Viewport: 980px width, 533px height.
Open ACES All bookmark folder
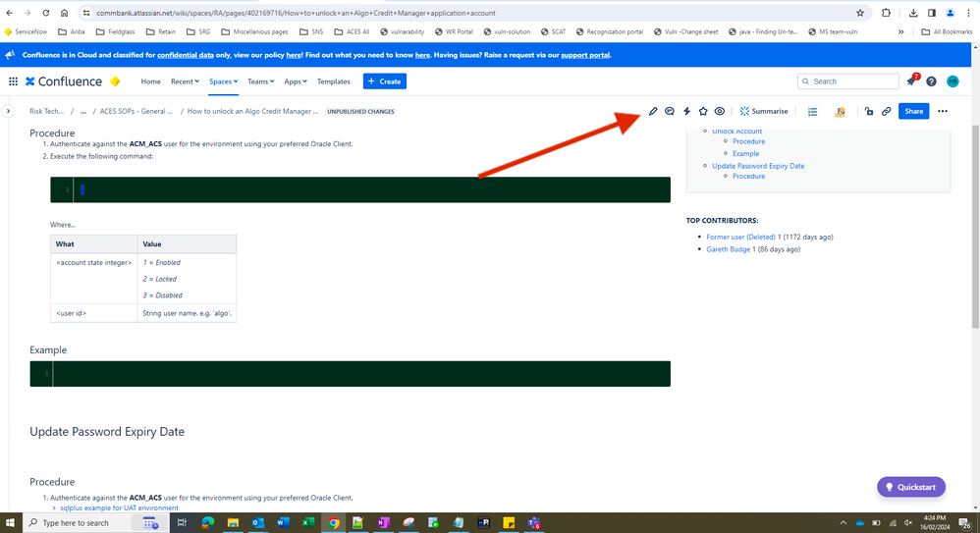[x=352, y=31]
